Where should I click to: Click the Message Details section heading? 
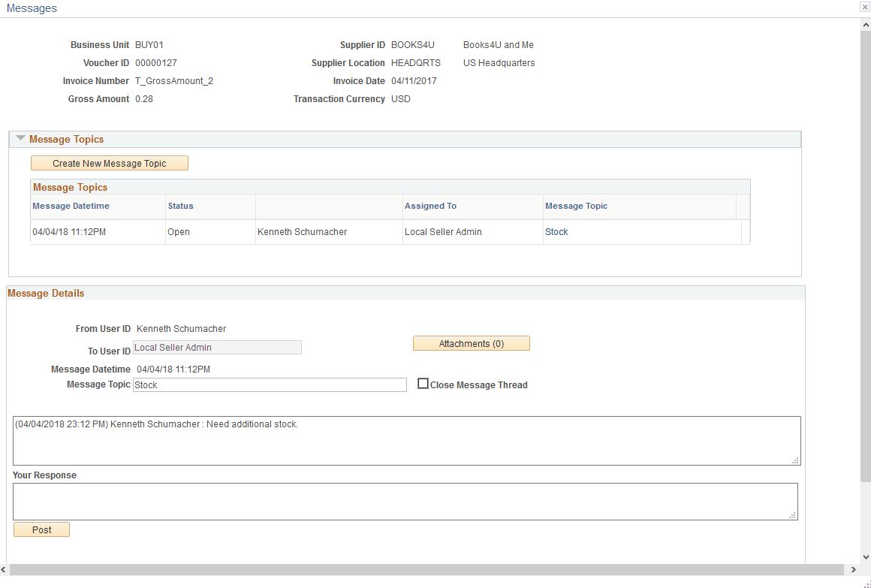46,293
